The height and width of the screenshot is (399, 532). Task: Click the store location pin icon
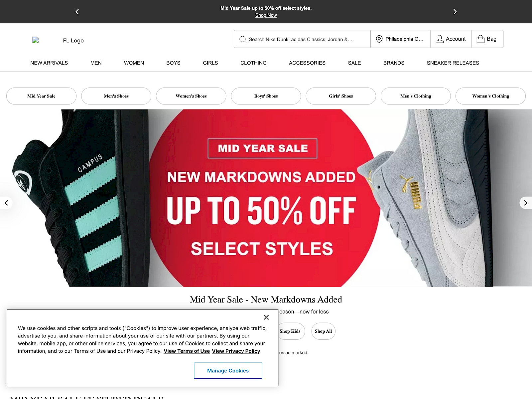379,39
